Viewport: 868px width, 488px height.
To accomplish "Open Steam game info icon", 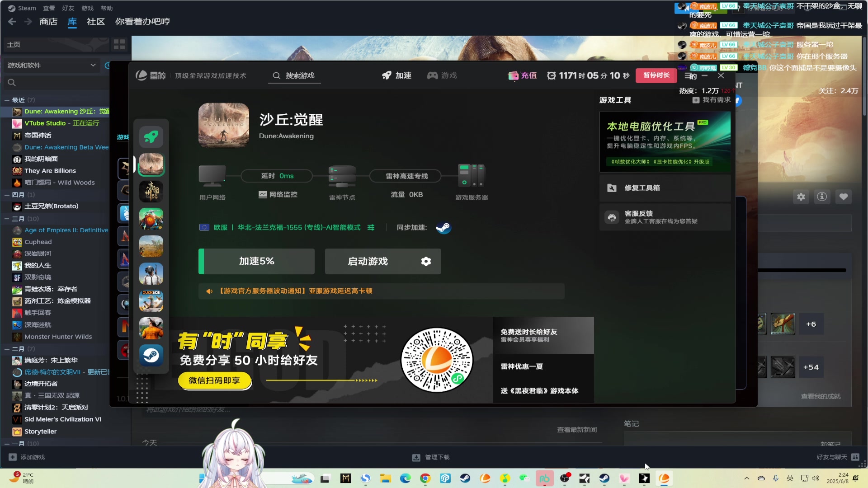I will pos(822,197).
